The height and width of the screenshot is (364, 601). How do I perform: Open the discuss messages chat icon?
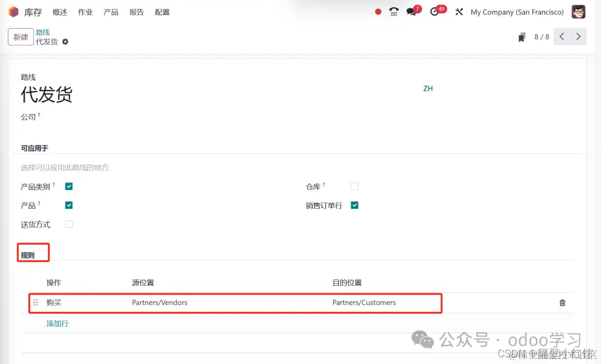pos(411,12)
